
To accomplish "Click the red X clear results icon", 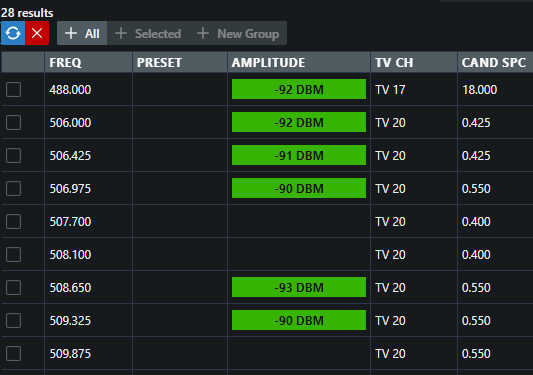I will tap(37, 33).
